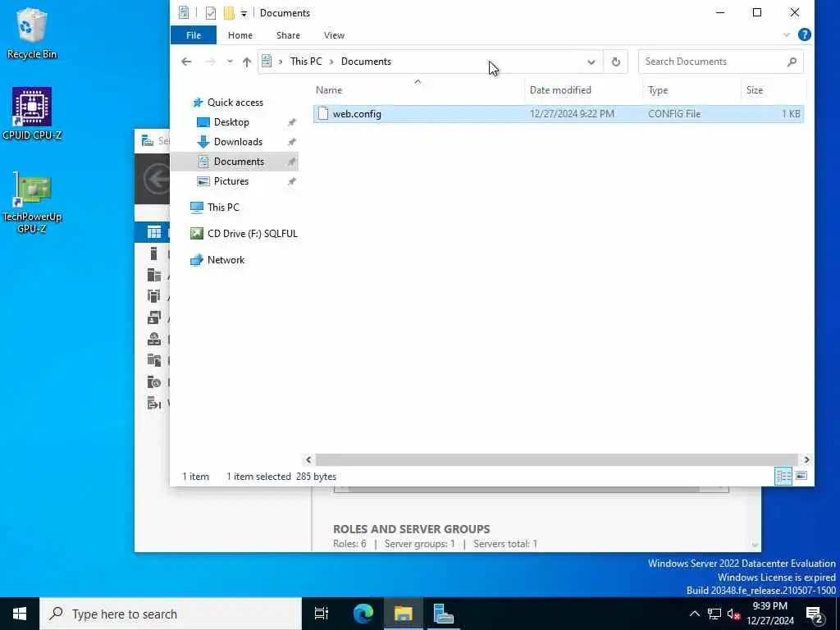Click Documents in the address breadcrumb

click(x=366, y=61)
